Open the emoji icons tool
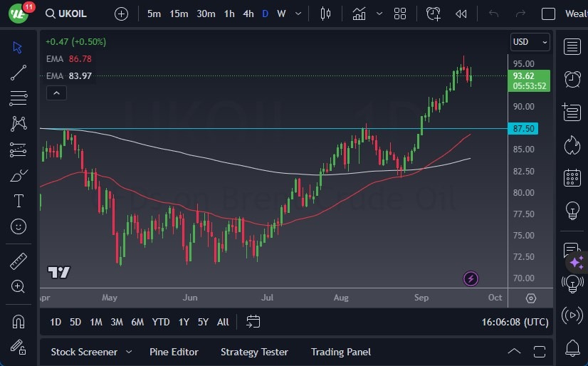588x366 pixels. (x=19, y=226)
